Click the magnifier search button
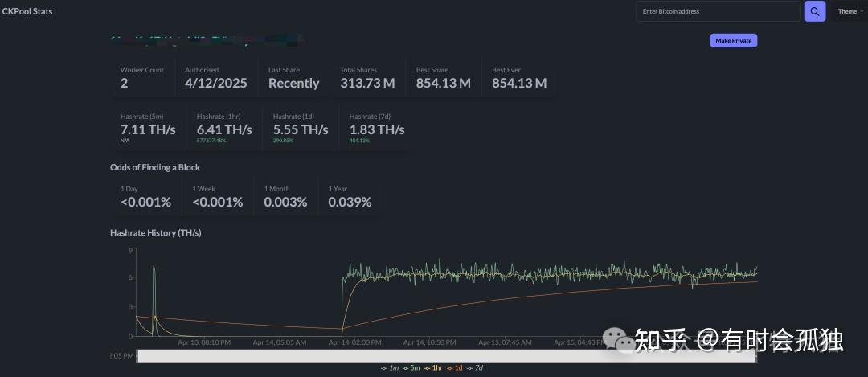This screenshot has height=377, width=868. click(814, 11)
